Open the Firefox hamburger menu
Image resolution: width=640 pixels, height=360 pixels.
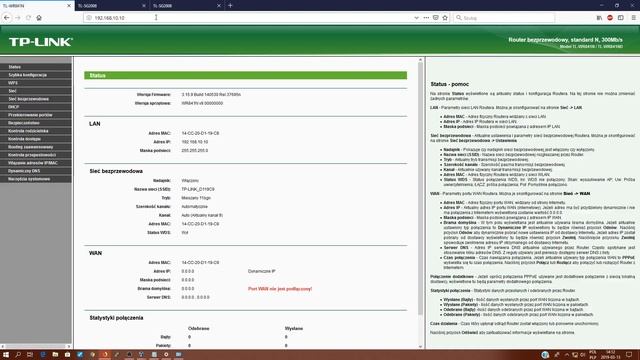[x=633, y=18]
